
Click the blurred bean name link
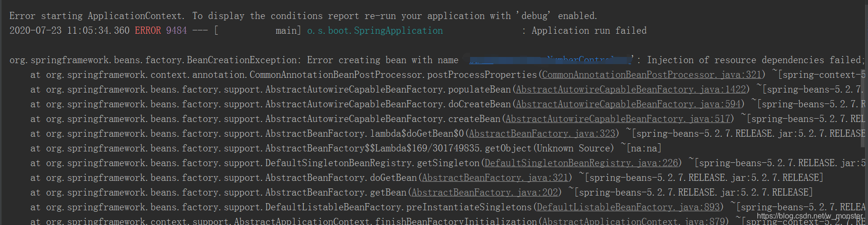tap(551, 60)
